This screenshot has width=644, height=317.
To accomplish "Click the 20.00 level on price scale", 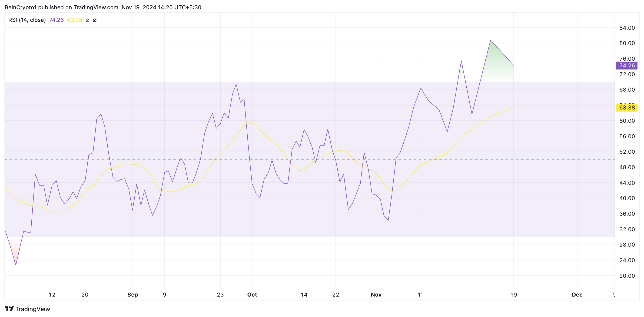I will [627, 276].
